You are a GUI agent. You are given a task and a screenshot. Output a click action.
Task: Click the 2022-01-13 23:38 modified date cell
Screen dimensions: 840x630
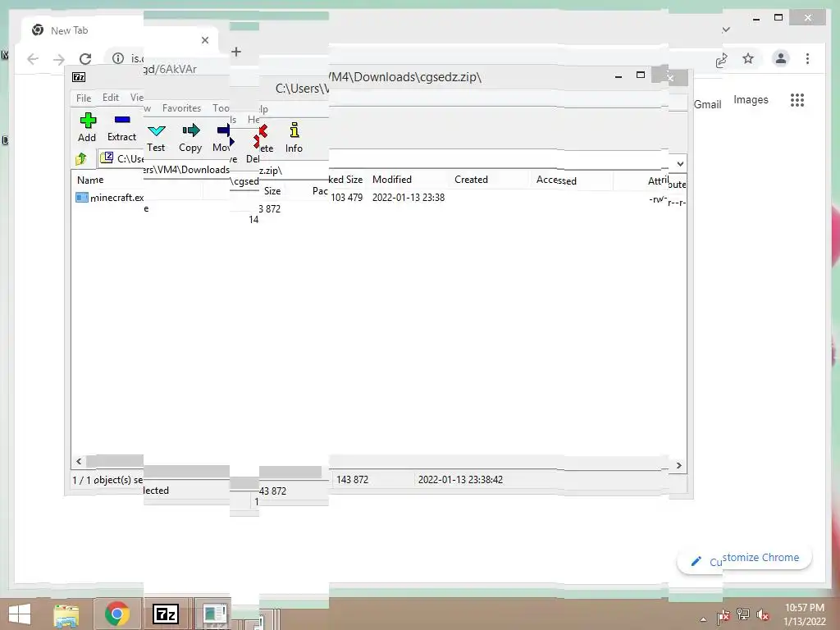[409, 197]
